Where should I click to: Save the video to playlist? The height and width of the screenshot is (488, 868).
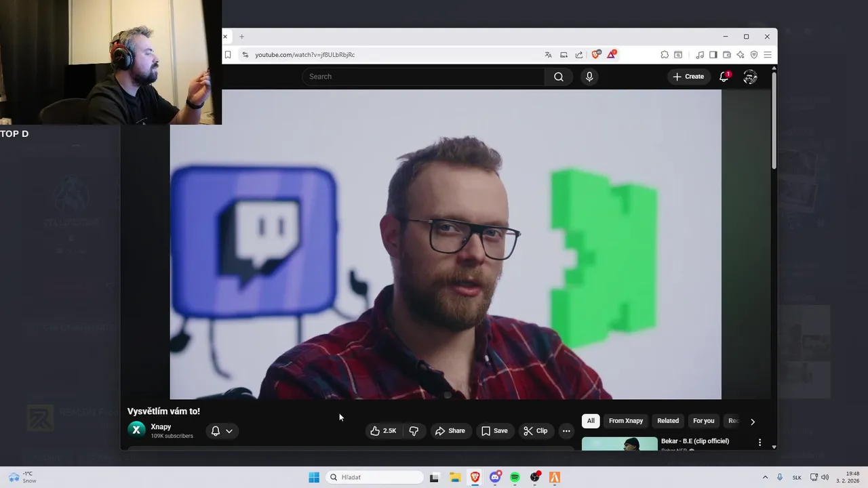494,430
